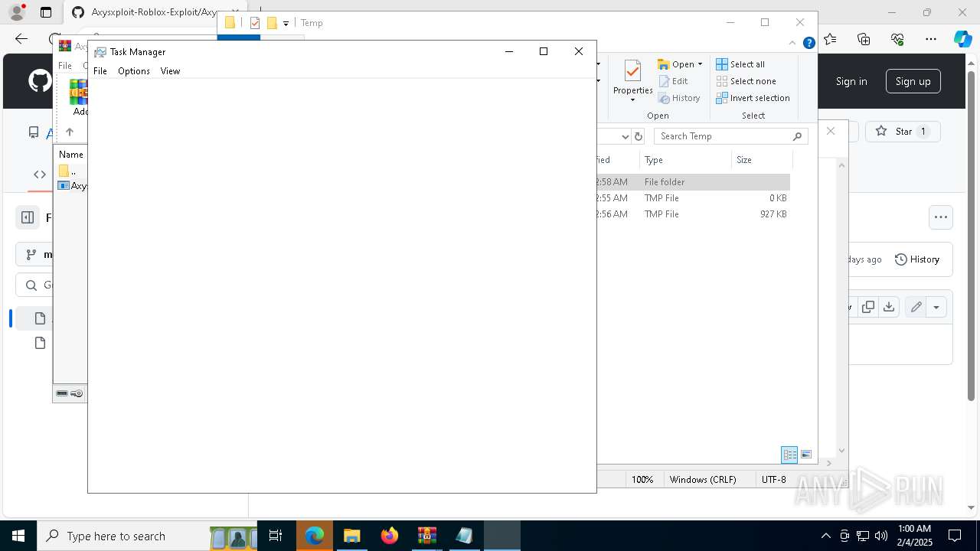Open the volume icon in system tray
980x551 pixels.
(x=881, y=536)
